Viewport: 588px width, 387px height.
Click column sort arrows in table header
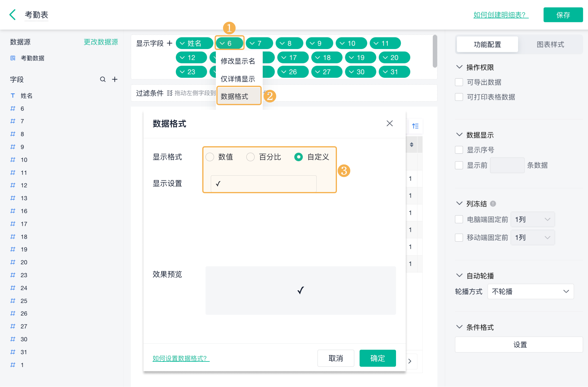[412, 144]
